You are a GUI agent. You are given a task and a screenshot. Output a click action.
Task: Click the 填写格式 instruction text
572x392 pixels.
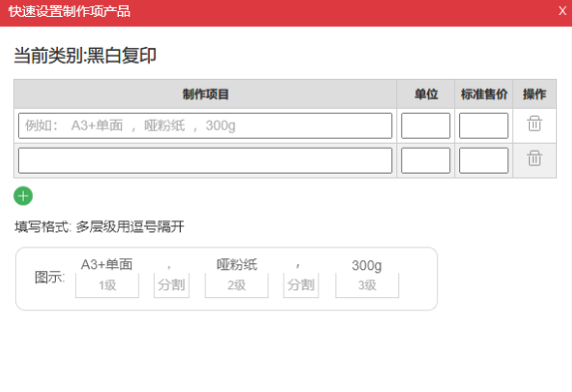[99, 226]
